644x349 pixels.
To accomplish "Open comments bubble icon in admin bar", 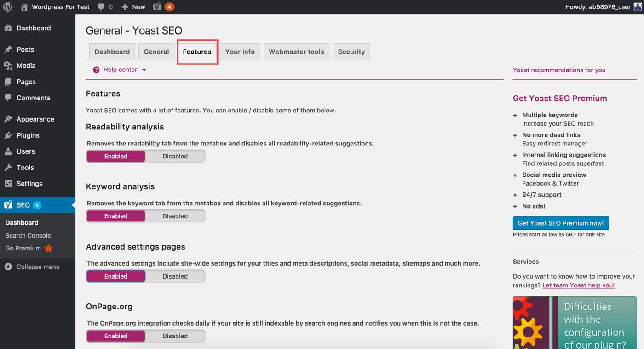I will click(x=100, y=7).
